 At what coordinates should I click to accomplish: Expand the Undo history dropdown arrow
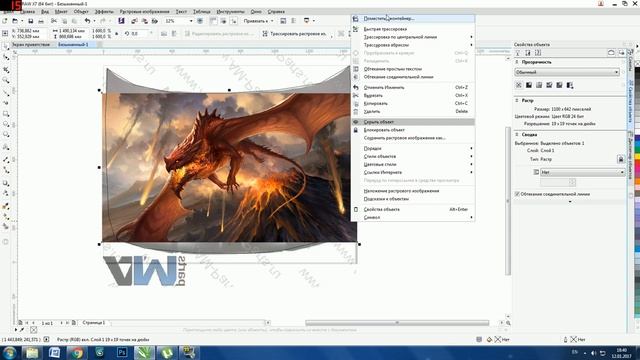click(94, 21)
